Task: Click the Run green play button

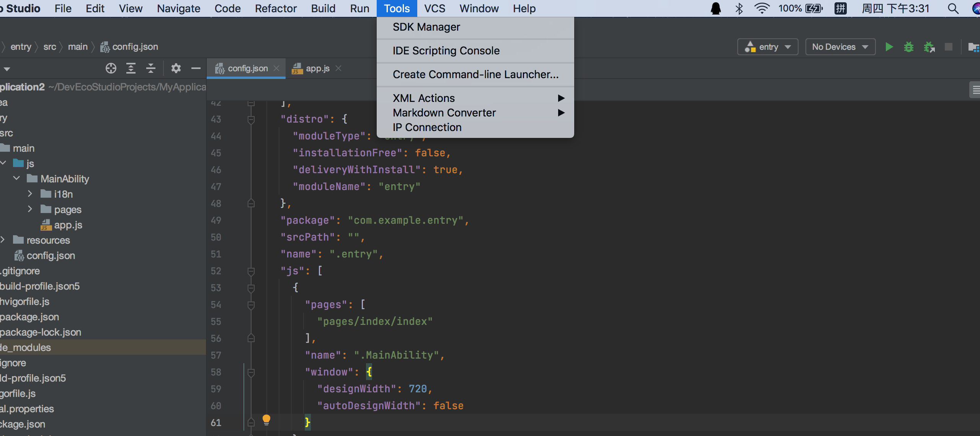Action: pos(889,47)
